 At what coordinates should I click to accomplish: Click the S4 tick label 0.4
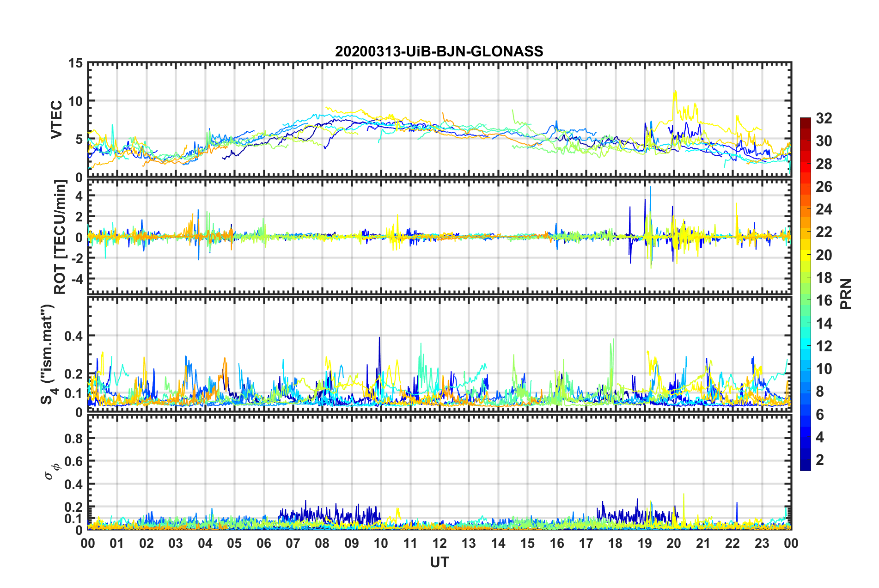tap(73, 336)
